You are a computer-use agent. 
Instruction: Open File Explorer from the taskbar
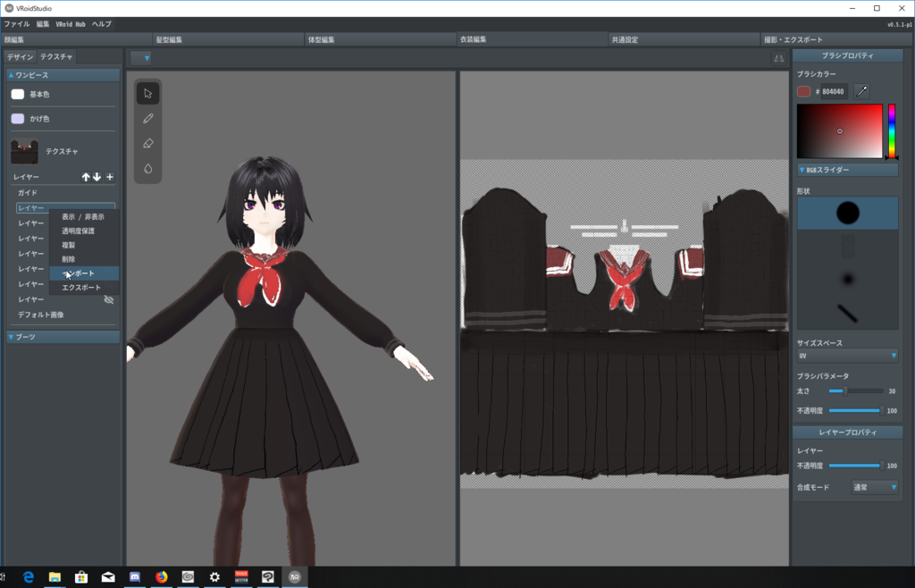point(55,577)
